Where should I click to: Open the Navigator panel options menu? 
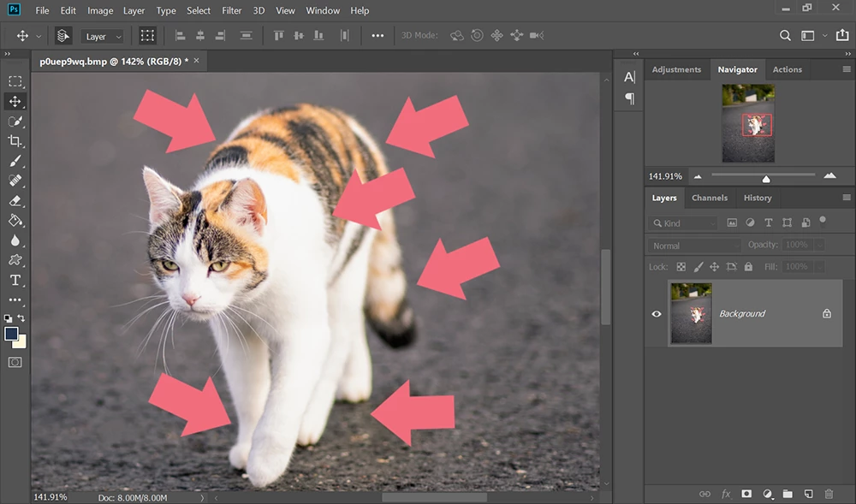point(846,69)
